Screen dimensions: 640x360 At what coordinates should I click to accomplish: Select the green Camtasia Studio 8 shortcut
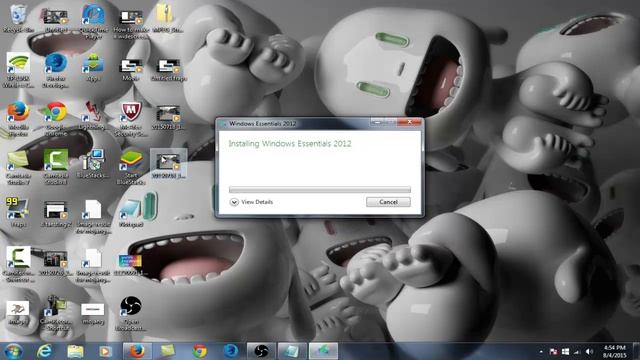click(x=56, y=167)
